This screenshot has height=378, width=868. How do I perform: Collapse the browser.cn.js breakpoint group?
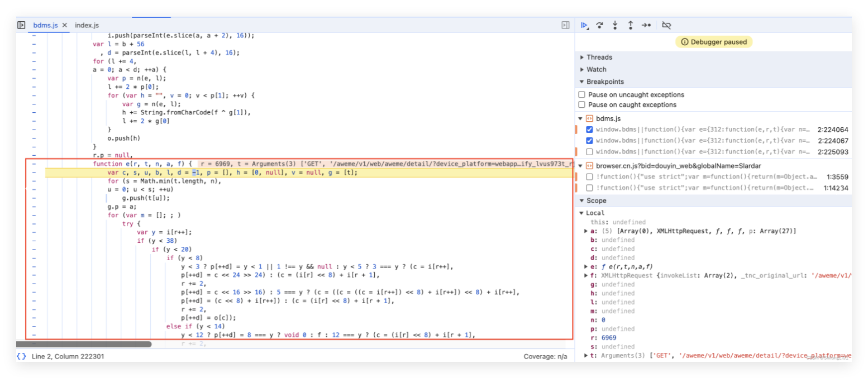(581, 165)
